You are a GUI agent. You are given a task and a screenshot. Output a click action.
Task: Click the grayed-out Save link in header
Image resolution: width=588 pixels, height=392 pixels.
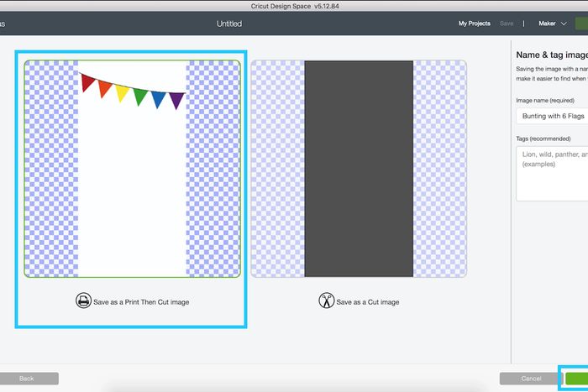point(507,24)
